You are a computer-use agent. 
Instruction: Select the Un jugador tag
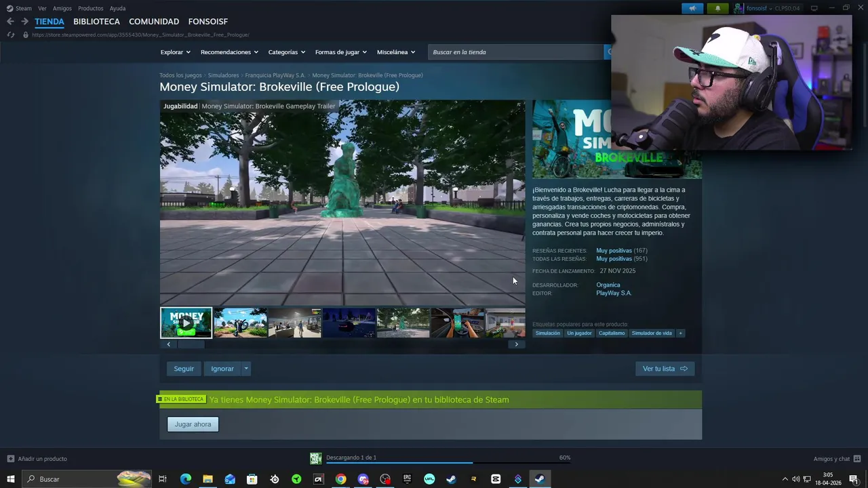coord(579,333)
